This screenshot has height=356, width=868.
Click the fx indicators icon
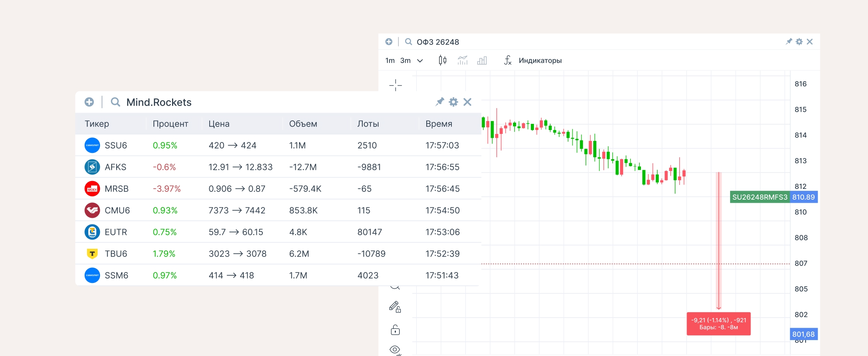coord(508,60)
